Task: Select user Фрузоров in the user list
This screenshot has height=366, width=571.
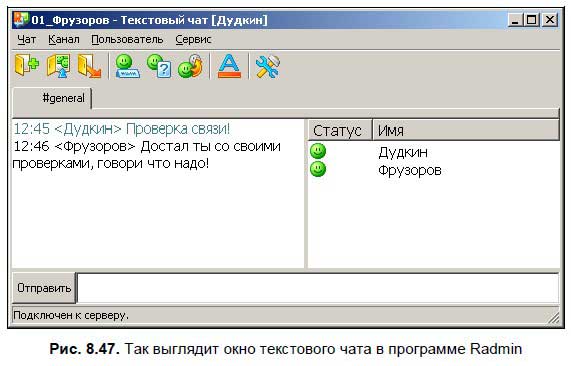Action: (x=410, y=170)
